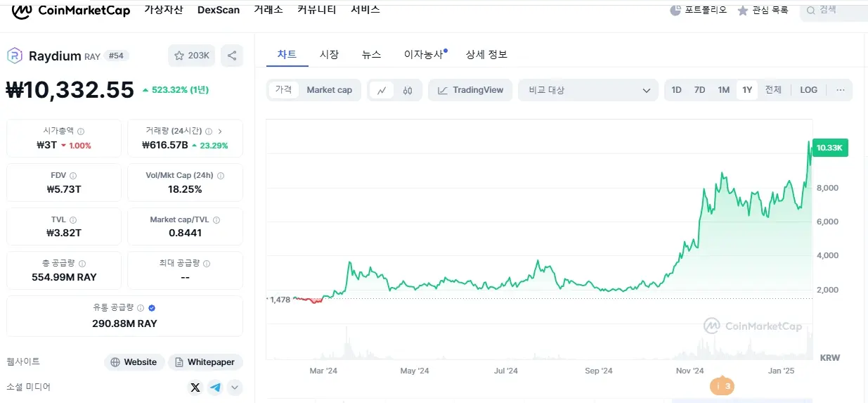Open the 커뮤니티 menu

click(x=317, y=10)
